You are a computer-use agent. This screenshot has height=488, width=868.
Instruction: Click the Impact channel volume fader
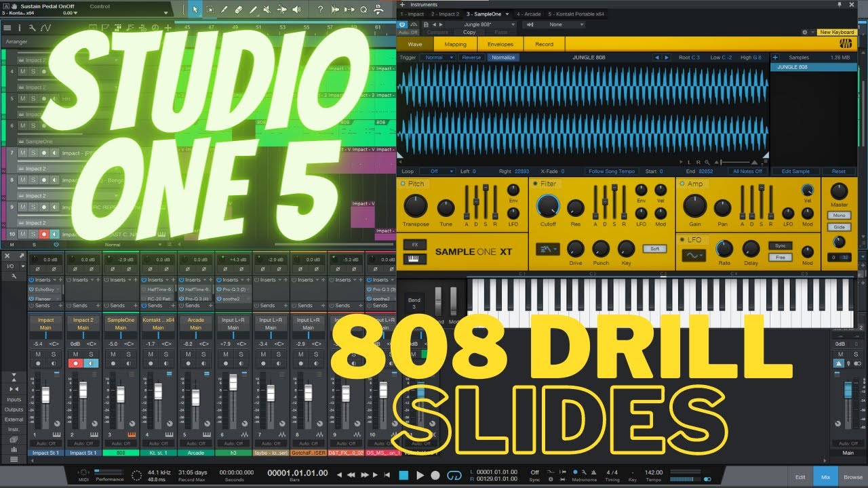45,394
